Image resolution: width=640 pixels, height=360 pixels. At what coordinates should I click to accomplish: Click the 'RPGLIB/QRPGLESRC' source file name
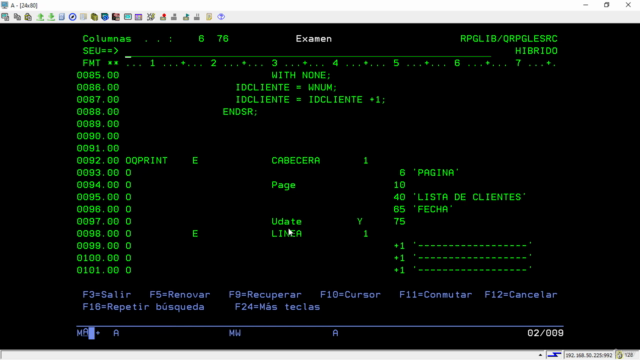pyautogui.click(x=509, y=39)
